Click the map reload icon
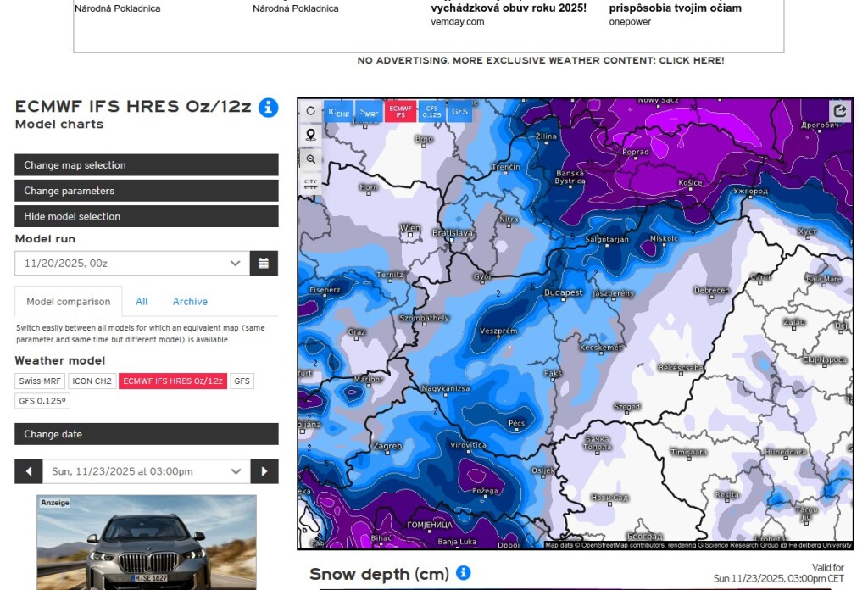 (x=310, y=111)
